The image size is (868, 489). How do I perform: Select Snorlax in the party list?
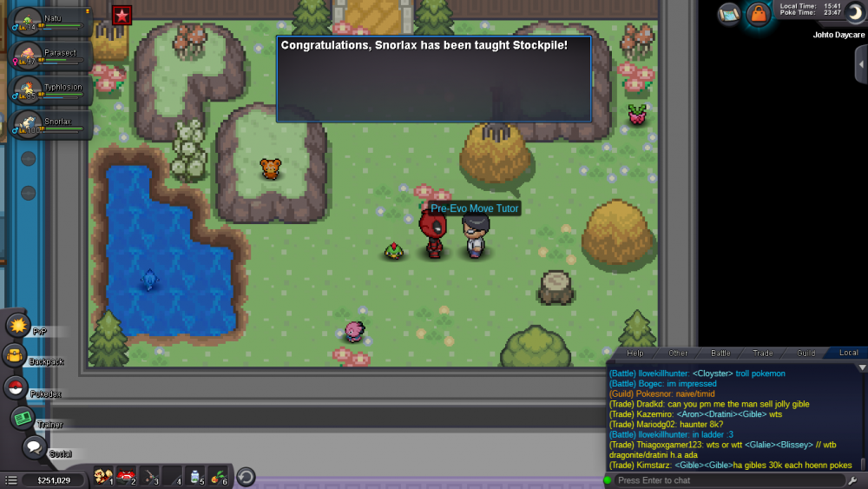tap(50, 124)
